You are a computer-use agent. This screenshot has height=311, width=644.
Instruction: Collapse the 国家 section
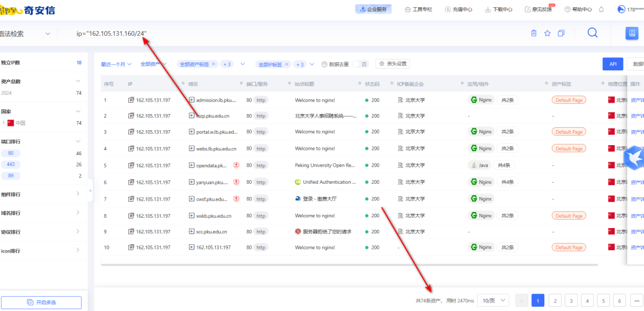[x=78, y=111]
